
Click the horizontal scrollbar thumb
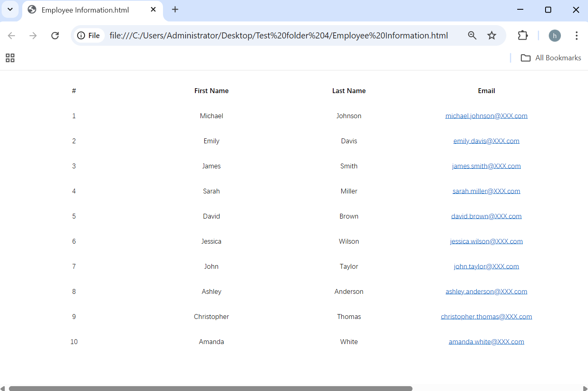coord(210,388)
